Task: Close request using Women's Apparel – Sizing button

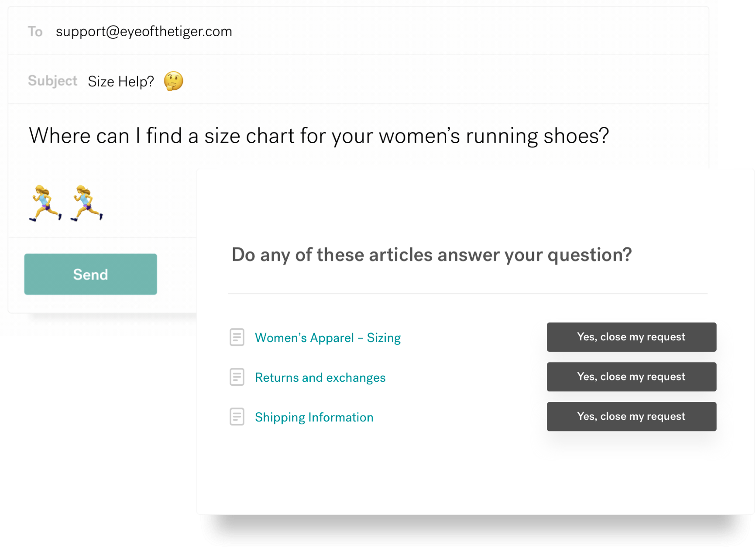Action: point(631,337)
